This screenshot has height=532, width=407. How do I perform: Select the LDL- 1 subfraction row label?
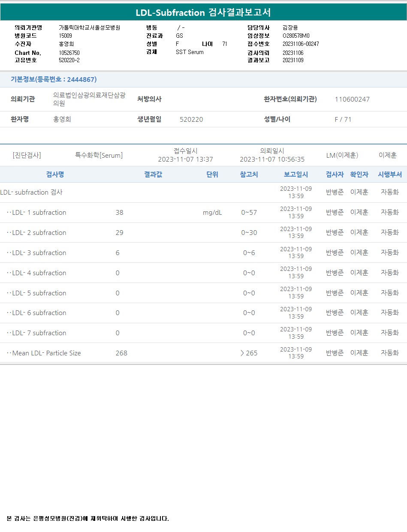click(39, 213)
